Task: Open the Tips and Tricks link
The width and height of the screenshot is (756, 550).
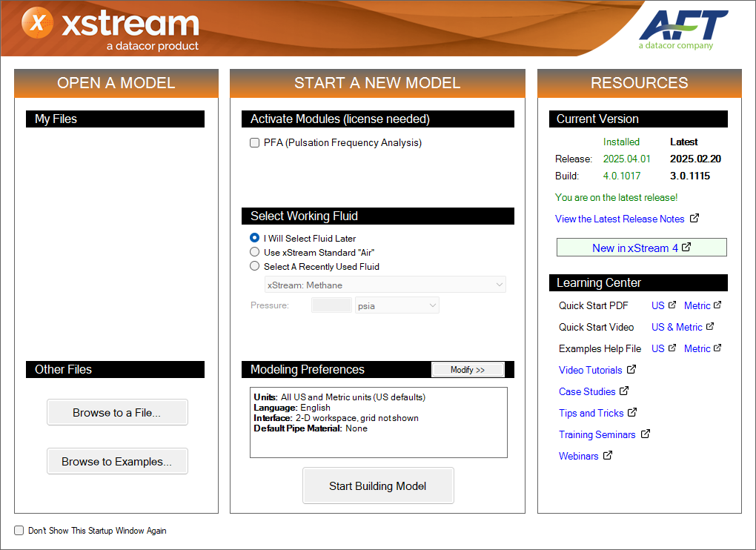Action: [591, 413]
